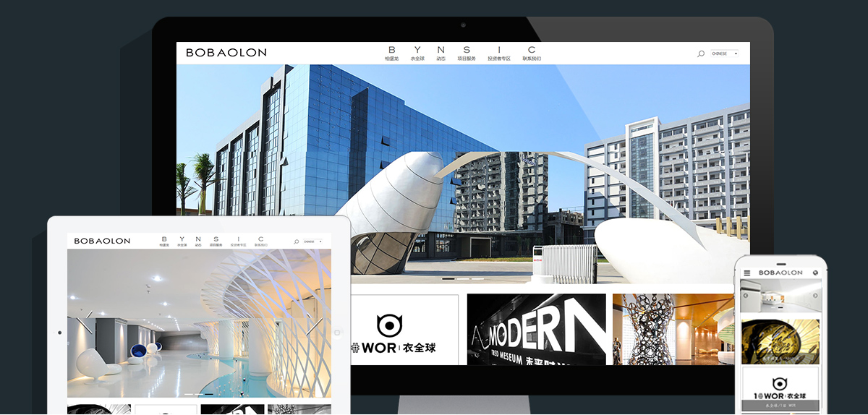Open the CHINESE language dropdown on desktop
868x415 pixels.
point(725,54)
